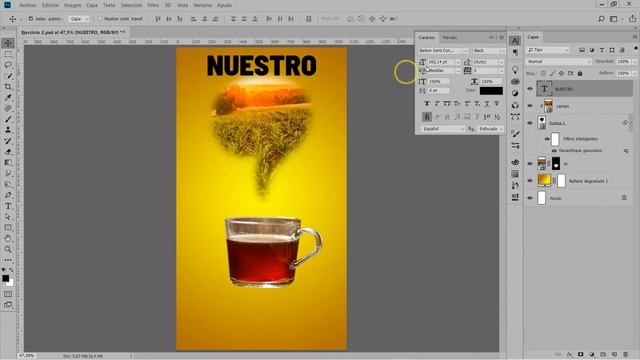
Task: Open the Español language dropdown
Action: coord(443,129)
